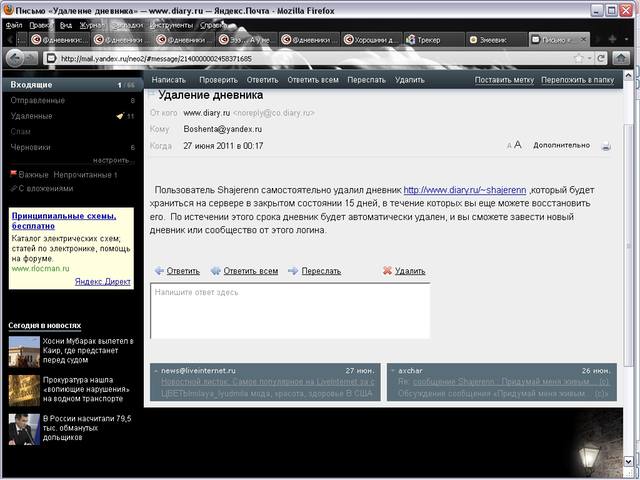The width and height of the screenshot is (640, 480).
Task: Click the Прокуратура news thumbnail
Action: click(x=24, y=390)
